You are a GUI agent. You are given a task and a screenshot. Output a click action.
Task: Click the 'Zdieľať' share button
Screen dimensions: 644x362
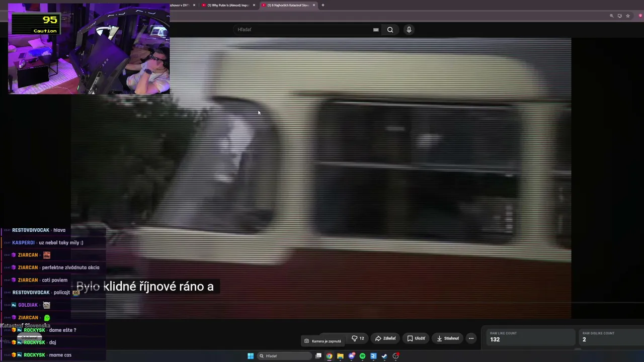(x=386, y=338)
